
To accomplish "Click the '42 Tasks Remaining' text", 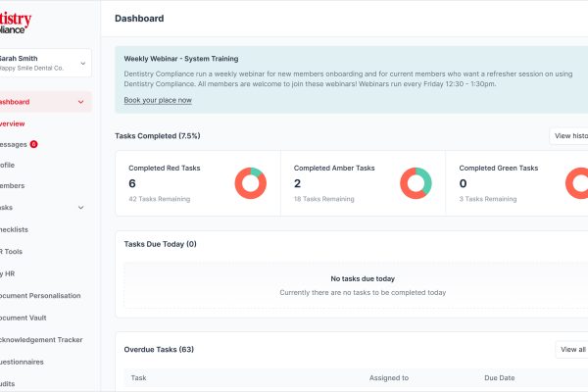I will [x=160, y=199].
